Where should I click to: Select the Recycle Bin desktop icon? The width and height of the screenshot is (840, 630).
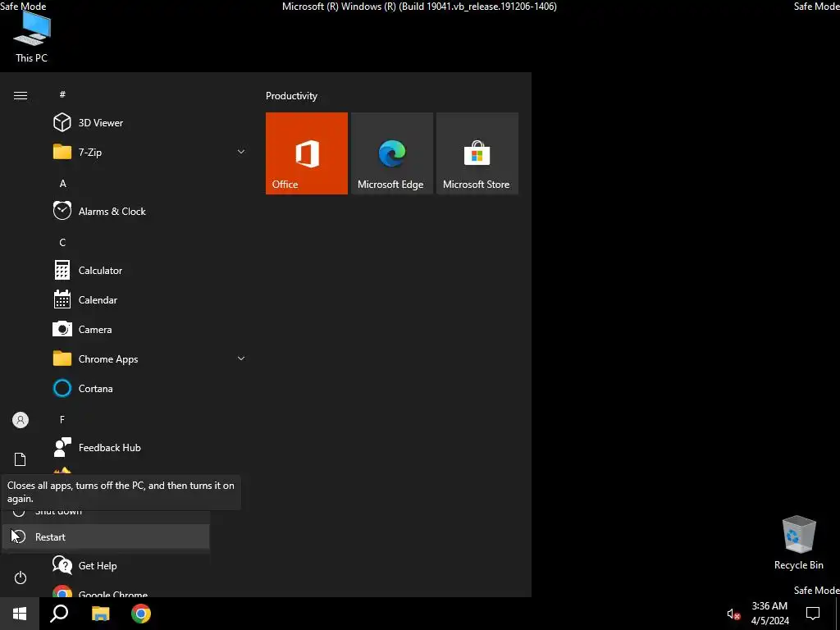click(799, 543)
